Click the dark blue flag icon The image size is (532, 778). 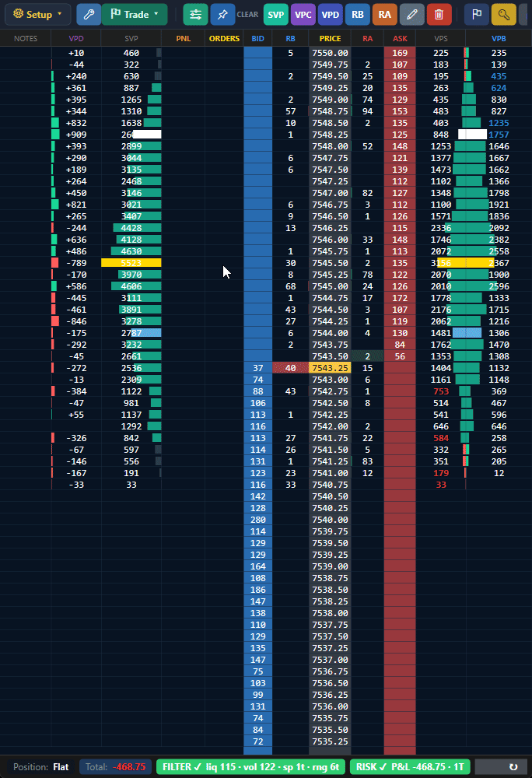[477, 14]
